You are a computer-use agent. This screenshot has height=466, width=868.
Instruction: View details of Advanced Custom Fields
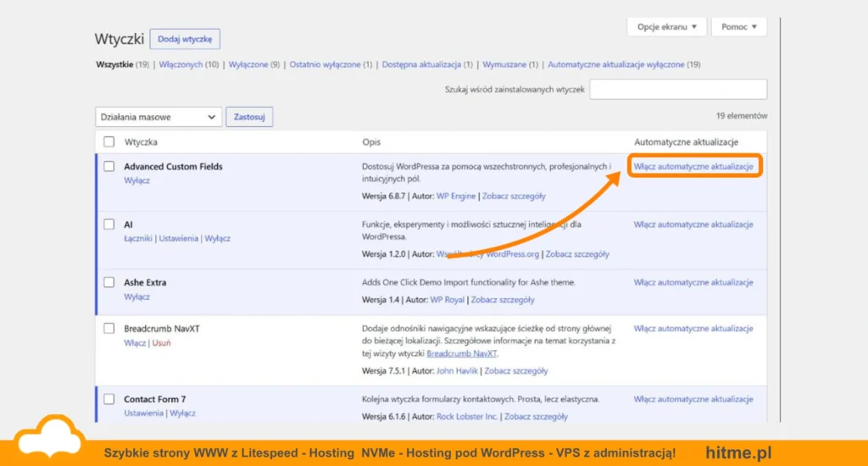coord(514,196)
